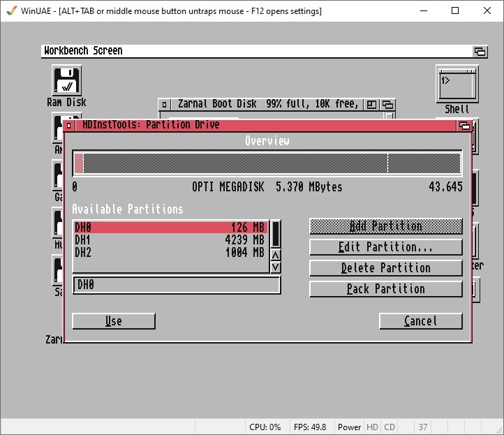Viewport: 504px width, 435px height.
Task: Click the Delete Partition button
Action: coord(386,268)
